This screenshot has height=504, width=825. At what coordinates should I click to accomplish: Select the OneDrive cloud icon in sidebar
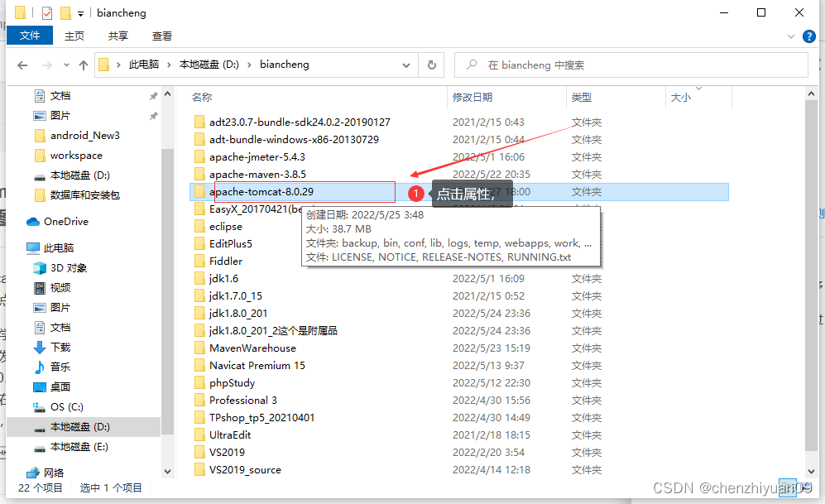32,221
